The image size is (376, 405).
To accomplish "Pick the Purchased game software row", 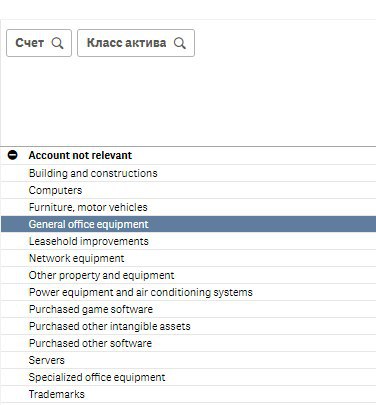I will [188, 309].
